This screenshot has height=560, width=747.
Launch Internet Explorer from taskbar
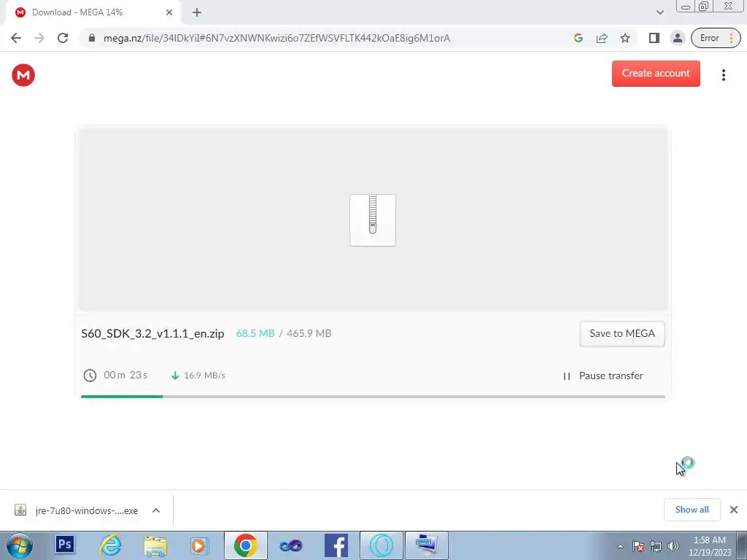coord(110,545)
